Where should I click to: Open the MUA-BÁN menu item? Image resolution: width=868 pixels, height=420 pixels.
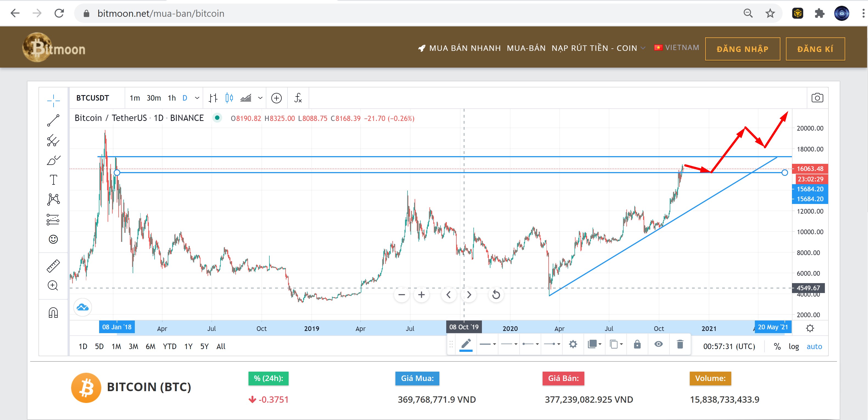(526, 48)
